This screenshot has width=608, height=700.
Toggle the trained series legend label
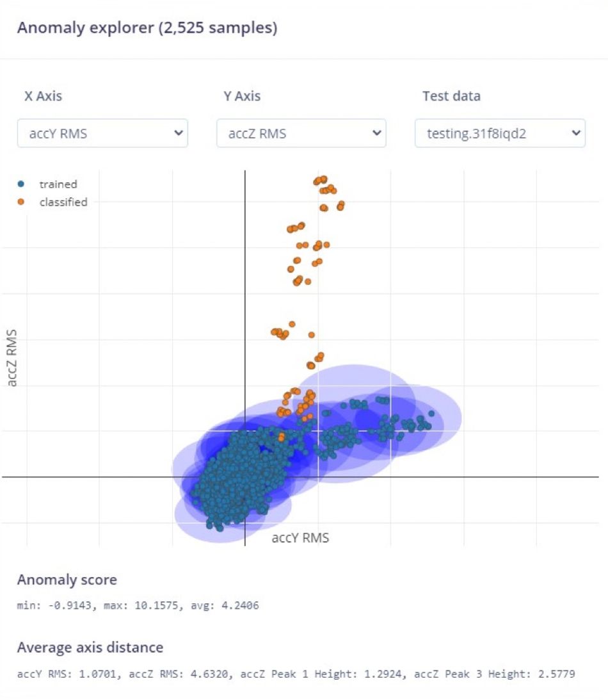(58, 184)
